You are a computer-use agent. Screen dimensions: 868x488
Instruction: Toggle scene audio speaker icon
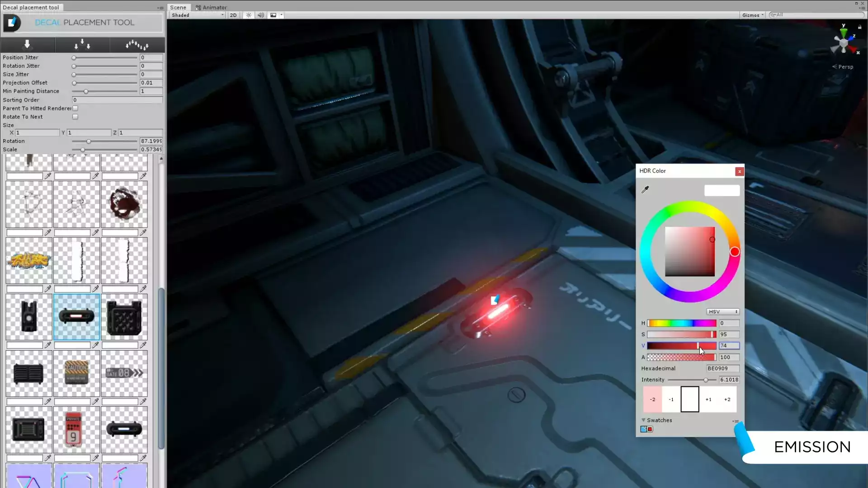(x=261, y=15)
